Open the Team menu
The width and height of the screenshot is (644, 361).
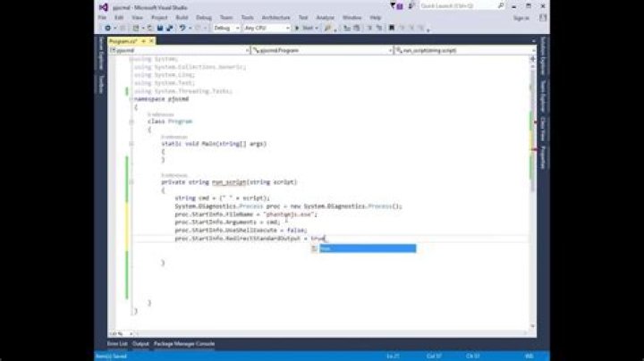[226, 18]
